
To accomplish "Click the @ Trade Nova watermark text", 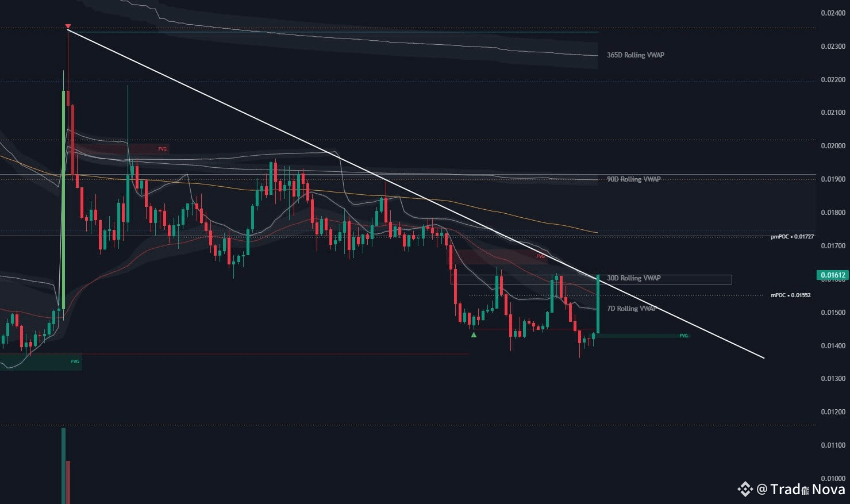I will (799, 489).
